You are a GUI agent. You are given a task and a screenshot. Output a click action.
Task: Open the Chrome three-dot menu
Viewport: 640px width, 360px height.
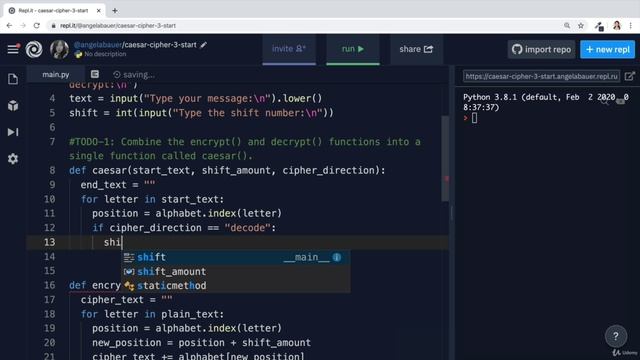pos(631,26)
